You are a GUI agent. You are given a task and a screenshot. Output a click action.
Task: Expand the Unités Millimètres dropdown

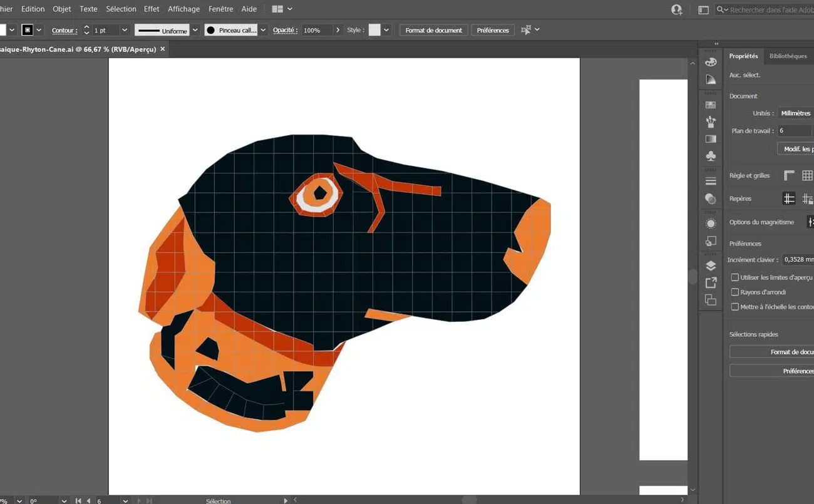[796, 113]
